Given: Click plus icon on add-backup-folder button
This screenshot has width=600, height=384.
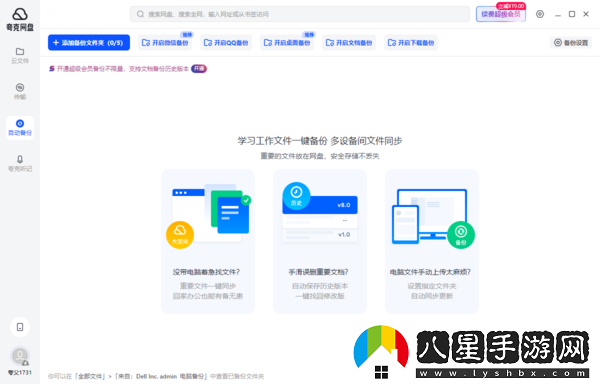Looking at the screenshot, I should point(56,42).
